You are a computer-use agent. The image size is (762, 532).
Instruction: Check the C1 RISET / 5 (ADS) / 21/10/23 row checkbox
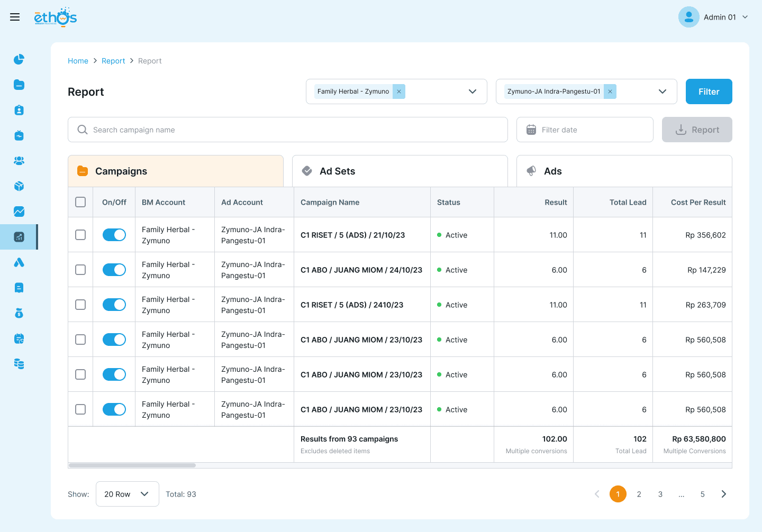click(80, 235)
